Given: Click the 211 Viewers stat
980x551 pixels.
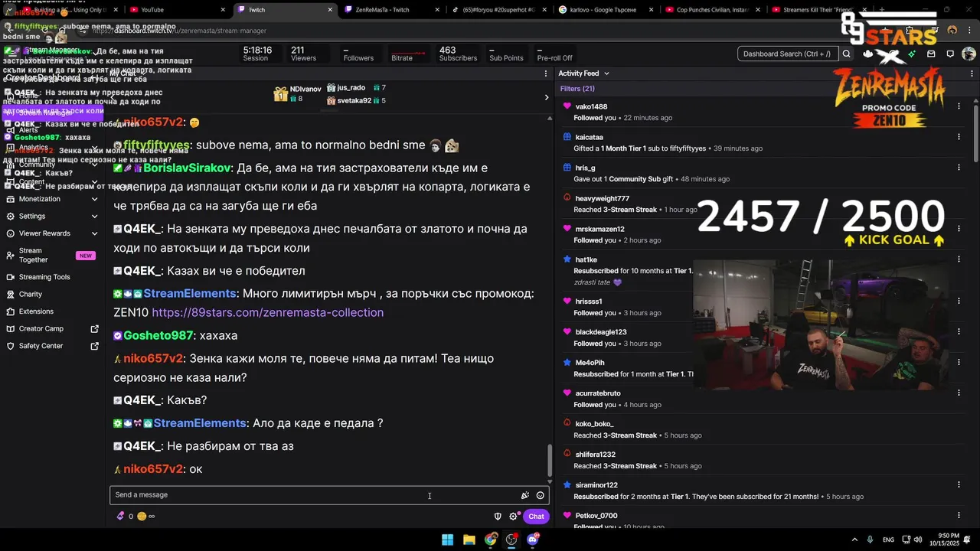Looking at the screenshot, I should pos(303,54).
